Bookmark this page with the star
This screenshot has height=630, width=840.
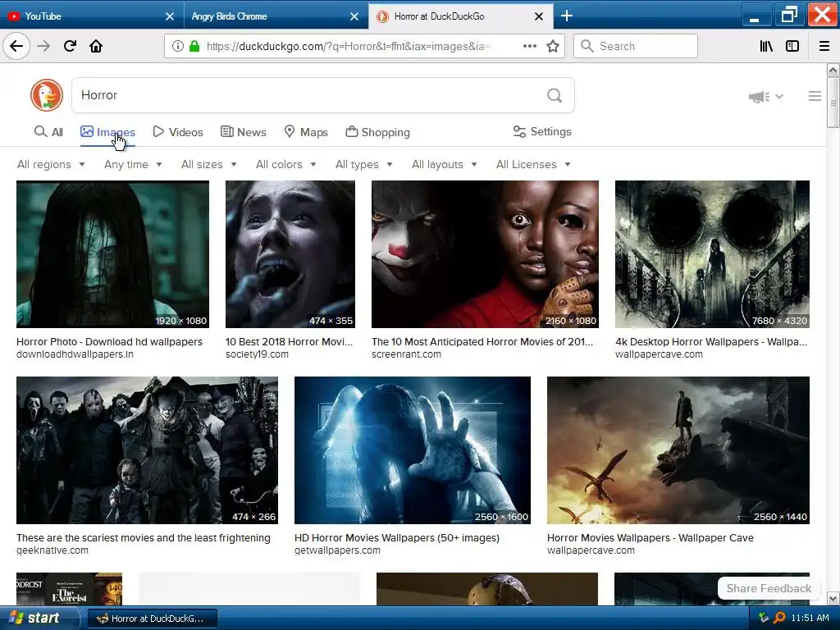click(553, 46)
